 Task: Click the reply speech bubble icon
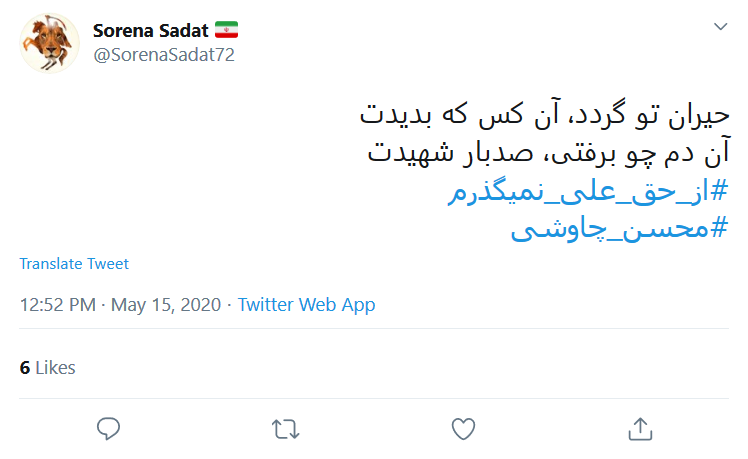pos(109,429)
